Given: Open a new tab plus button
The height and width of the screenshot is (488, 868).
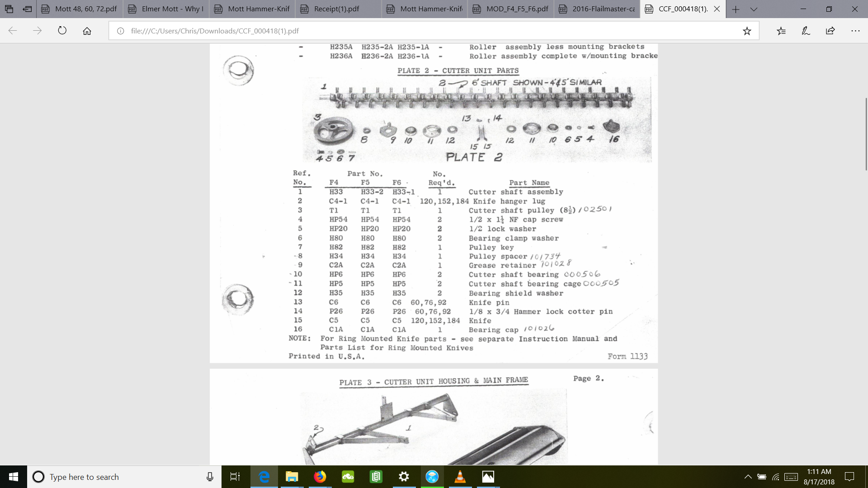Looking at the screenshot, I should (x=736, y=9).
